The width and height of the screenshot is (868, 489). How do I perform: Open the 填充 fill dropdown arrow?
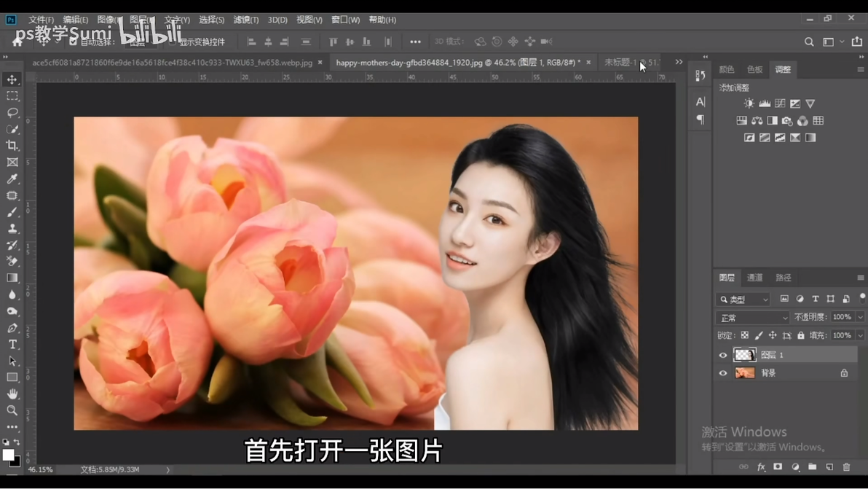pyautogui.click(x=860, y=336)
